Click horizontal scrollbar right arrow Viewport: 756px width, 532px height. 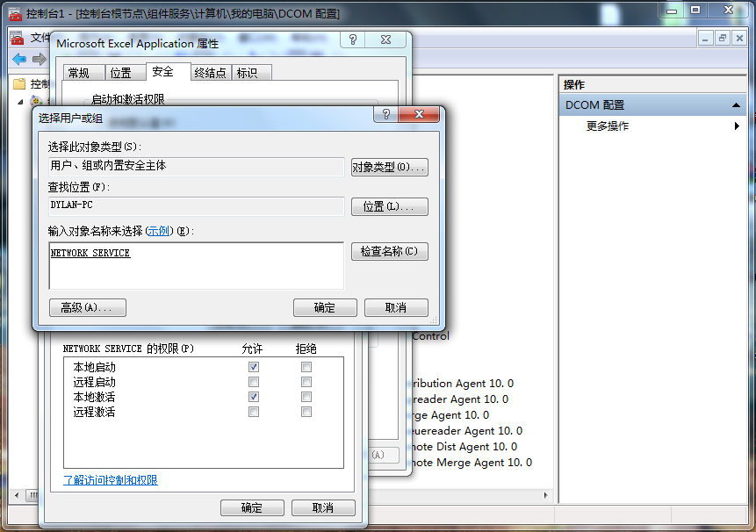click(546, 495)
